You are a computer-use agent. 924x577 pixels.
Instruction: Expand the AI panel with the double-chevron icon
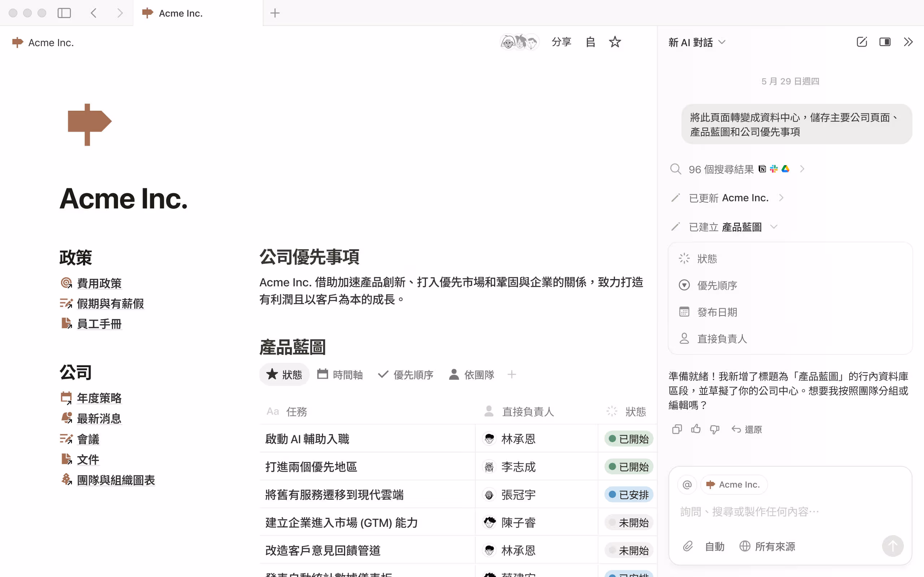[909, 42]
